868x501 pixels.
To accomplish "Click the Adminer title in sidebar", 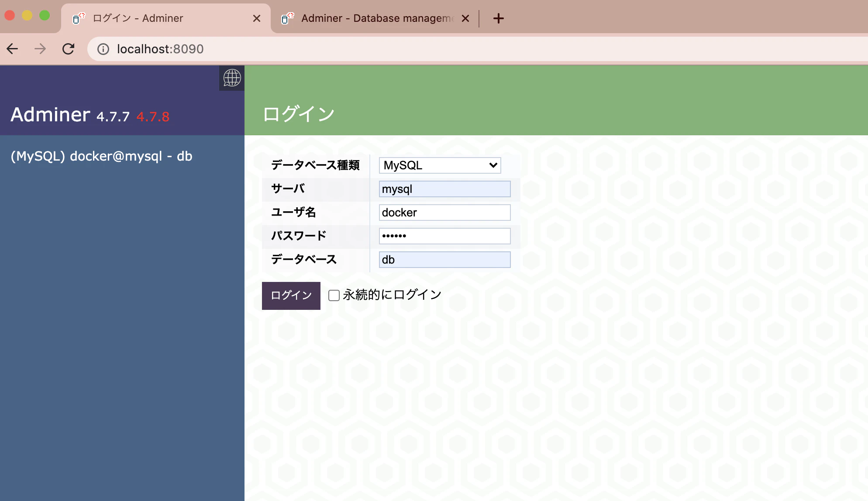I will (50, 115).
